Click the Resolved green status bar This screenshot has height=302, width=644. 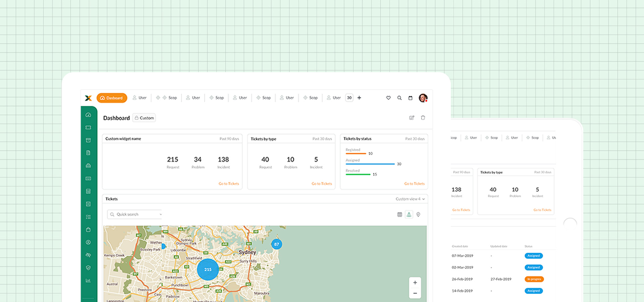358,174
